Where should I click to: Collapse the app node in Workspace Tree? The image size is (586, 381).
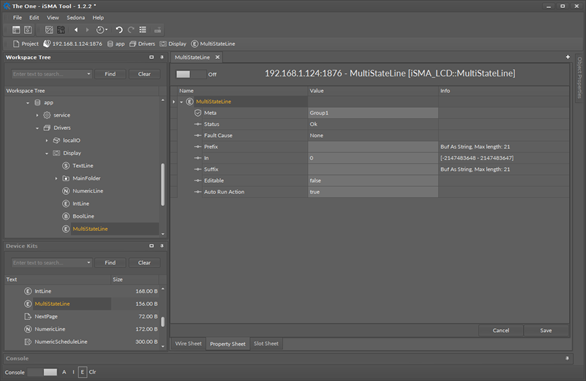[x=28, y=103]
